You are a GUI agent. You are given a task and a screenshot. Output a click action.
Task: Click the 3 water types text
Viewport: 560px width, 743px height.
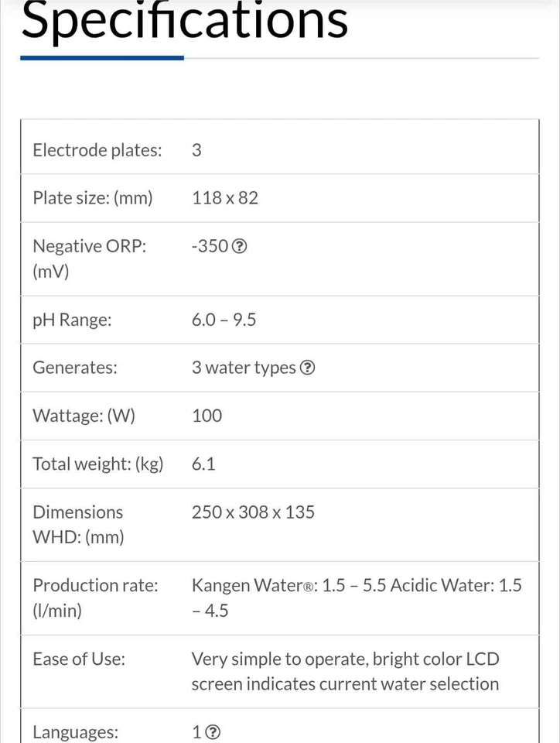click(x=244, y=368)
